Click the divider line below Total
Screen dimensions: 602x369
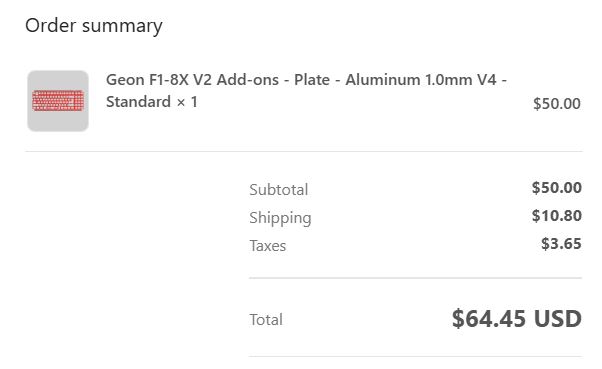415,356
